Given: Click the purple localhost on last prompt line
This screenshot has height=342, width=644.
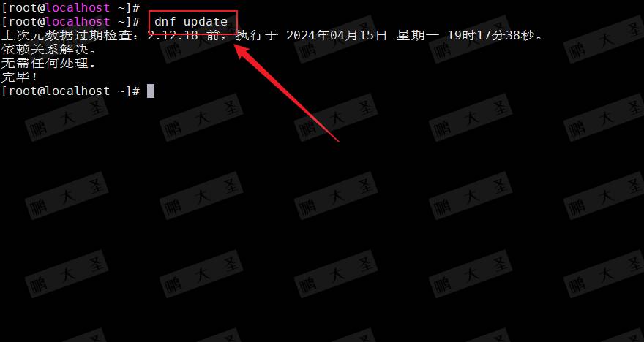Looking at the screenshot, I should 78,91.
